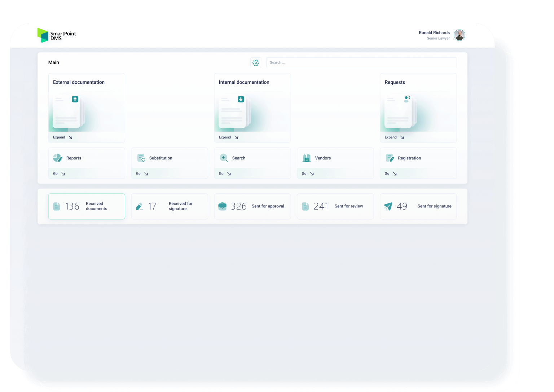Click the download icon on Internal documentation
Viewport: 554px width, 392px height.
241,99
